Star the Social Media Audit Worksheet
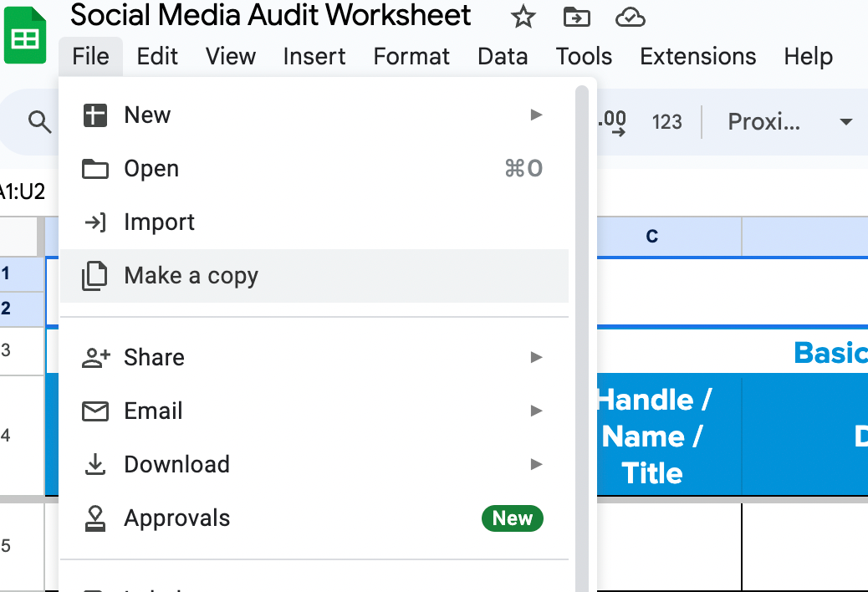 [523, 17]
